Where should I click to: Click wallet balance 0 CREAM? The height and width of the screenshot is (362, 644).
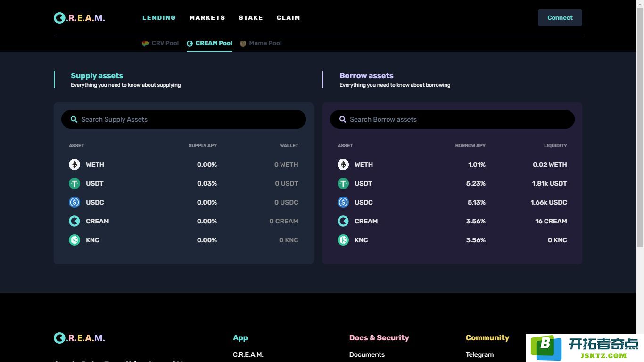(284, 221)
